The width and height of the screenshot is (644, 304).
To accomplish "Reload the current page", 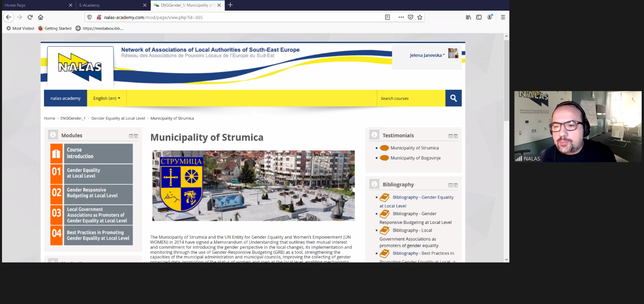I will click(30, 17).
